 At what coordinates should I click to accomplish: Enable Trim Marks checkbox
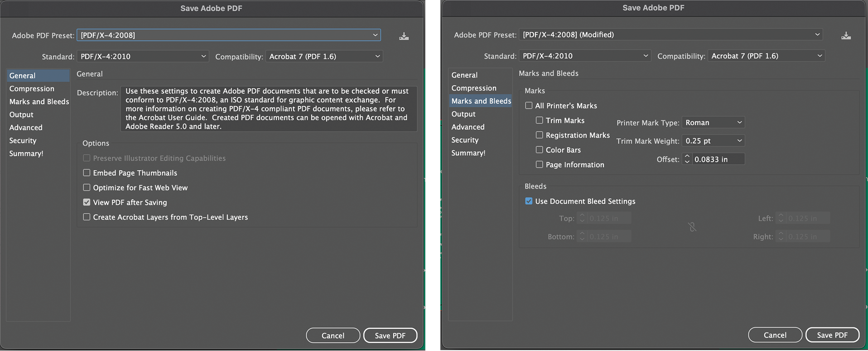pyautogui.click(x=540, y=120)
